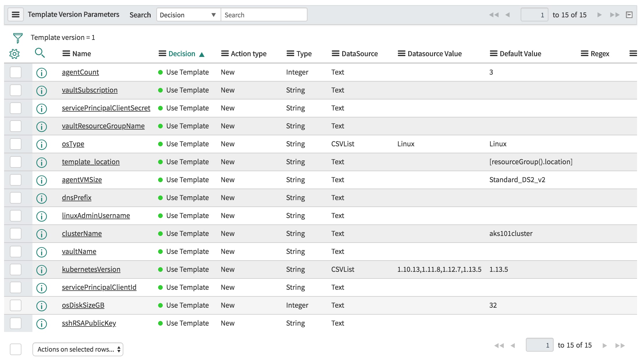Image resolution: width=644 pixels, height=358 pixels.
Task: Preview kubernetesVersion record info icon
Action: [42, 270]
